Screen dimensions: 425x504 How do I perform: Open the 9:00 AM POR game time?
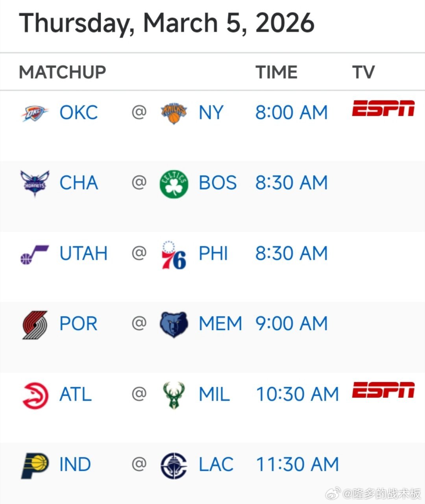292,324
